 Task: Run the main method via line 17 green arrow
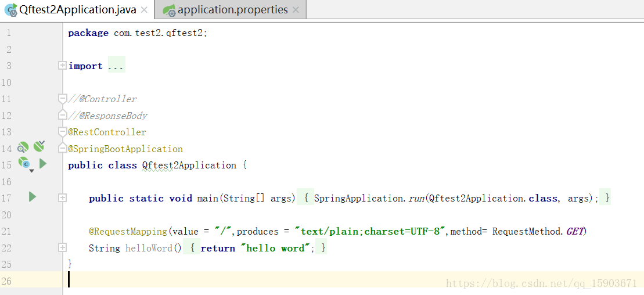(33, 197)
